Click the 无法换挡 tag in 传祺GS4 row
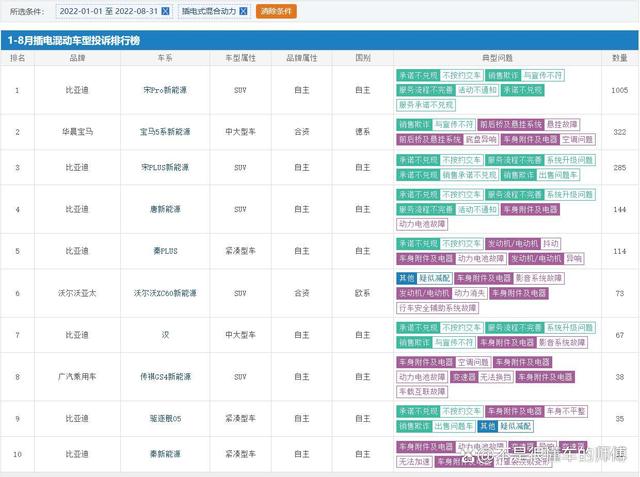 tap(495, 377)
